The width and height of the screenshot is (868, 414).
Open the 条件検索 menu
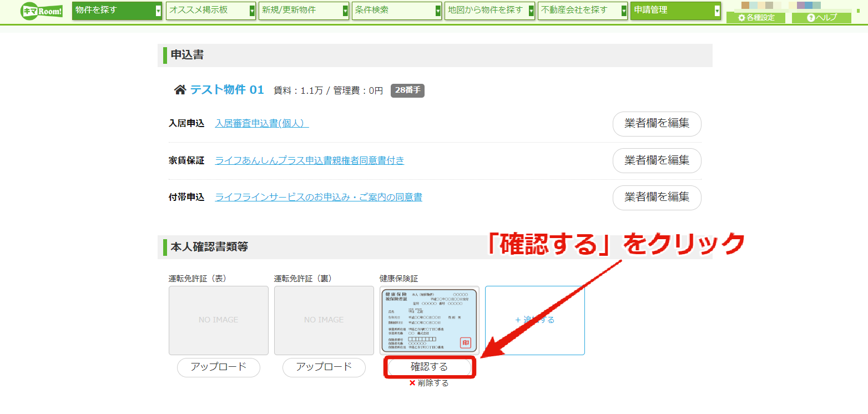[396, 11]
